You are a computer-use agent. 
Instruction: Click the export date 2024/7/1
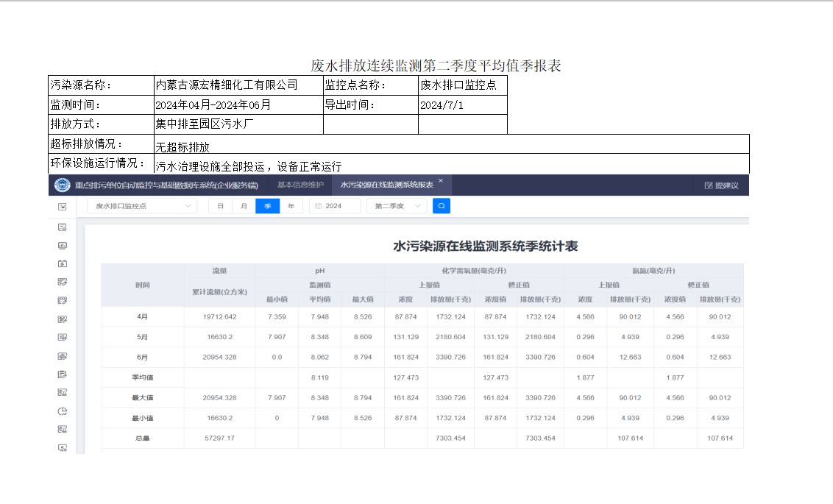(x=442, y=105)
